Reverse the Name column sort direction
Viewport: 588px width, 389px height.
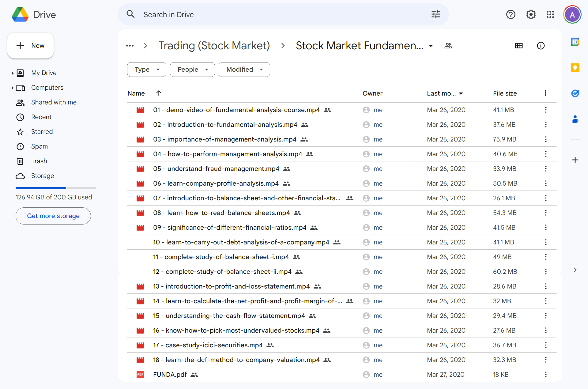coord(158,93)
